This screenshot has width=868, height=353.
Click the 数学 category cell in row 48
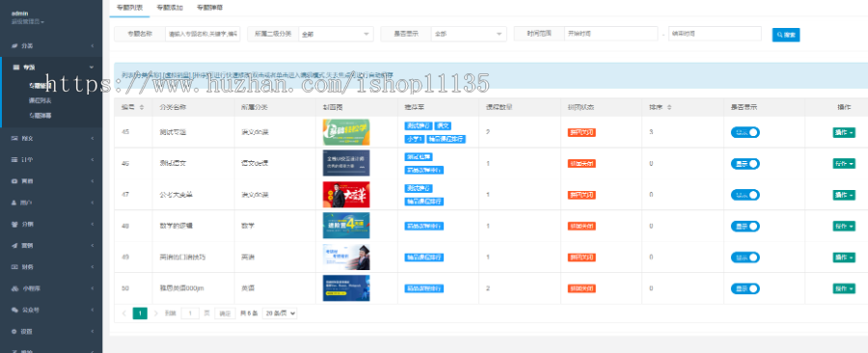[248, 227]
